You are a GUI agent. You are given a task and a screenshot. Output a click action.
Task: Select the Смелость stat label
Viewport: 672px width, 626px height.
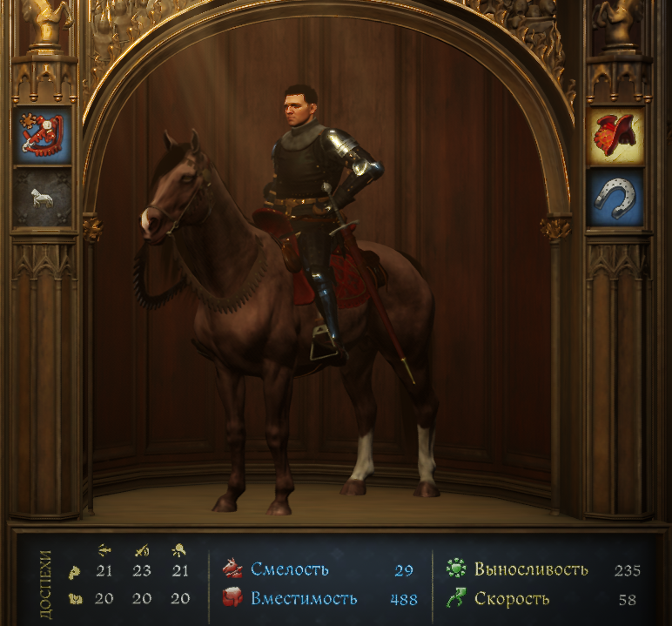coord(290,569)
